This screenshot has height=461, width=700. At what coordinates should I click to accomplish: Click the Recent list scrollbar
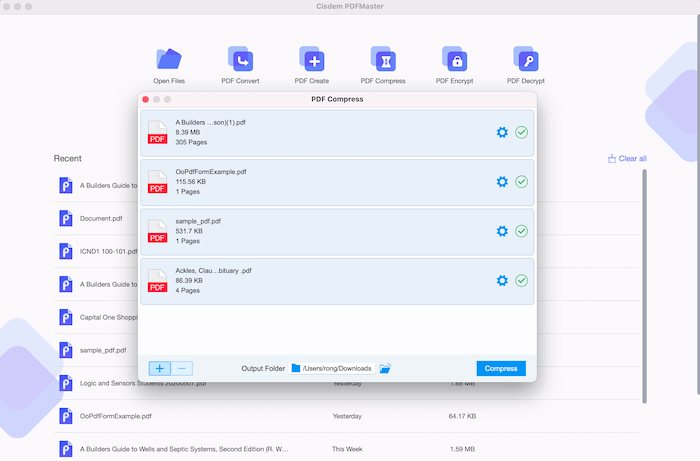pos(644,287)
